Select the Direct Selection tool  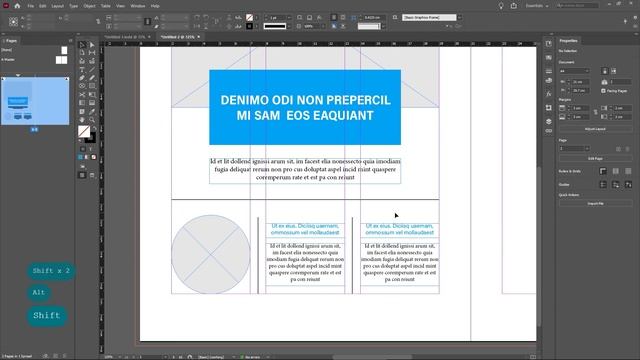point(92,45)
